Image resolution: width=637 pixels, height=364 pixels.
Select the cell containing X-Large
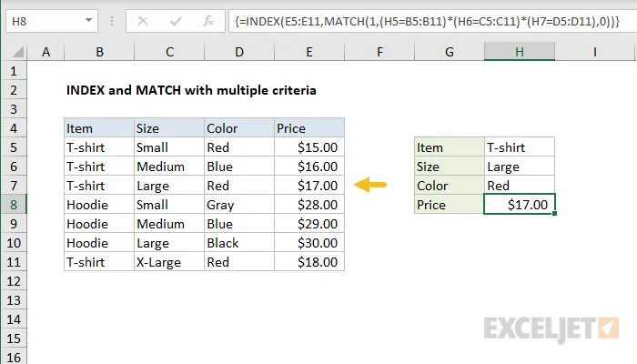(168, 262)
